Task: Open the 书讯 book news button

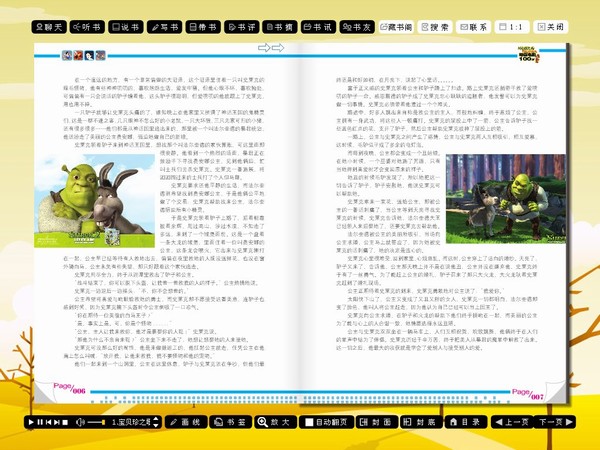Action: click(318, 27)
